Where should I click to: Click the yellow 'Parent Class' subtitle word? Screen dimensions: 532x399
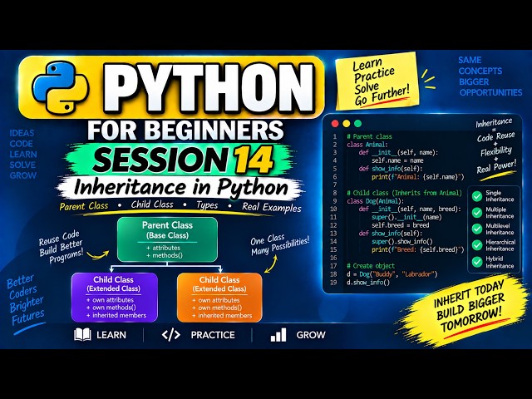point(84,206)
